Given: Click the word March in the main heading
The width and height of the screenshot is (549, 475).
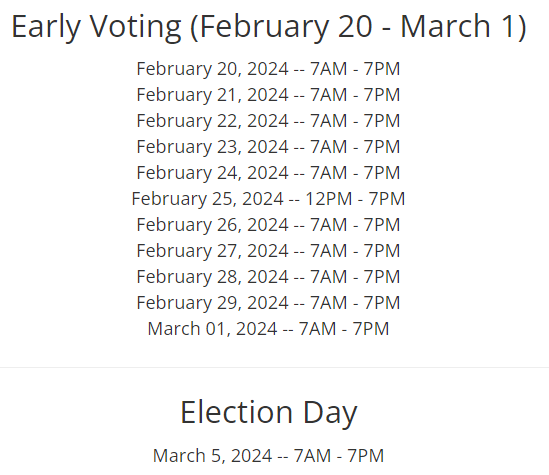Looking at the screenshot, I should click(445, 26).
